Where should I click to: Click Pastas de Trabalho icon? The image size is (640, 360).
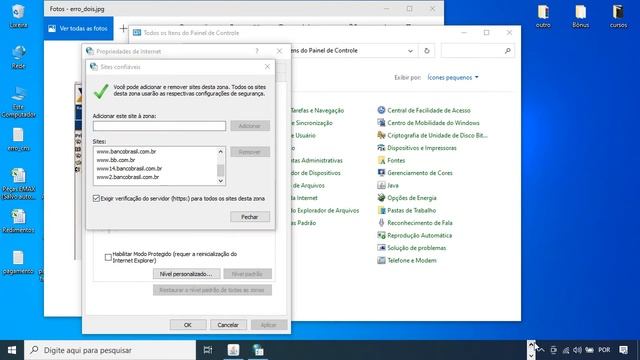[x=381, y=210]
